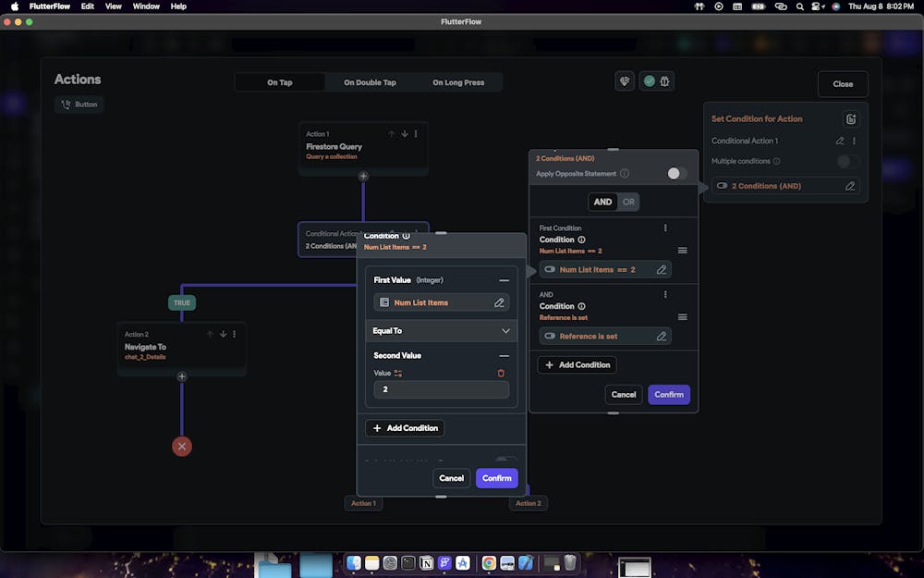
Task: Move Firestore Query action down with arrow
Action: (405, 134)
